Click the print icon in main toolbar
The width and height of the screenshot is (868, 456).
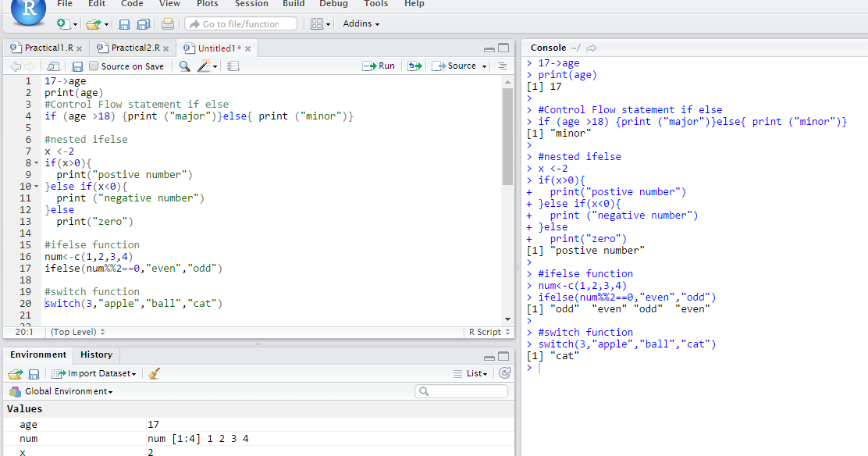click(167, 24)
